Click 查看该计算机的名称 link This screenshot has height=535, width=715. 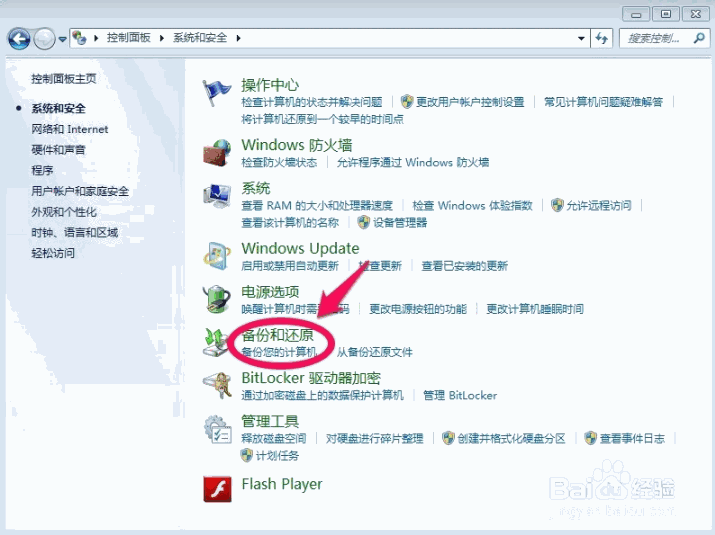pos(290,223)
